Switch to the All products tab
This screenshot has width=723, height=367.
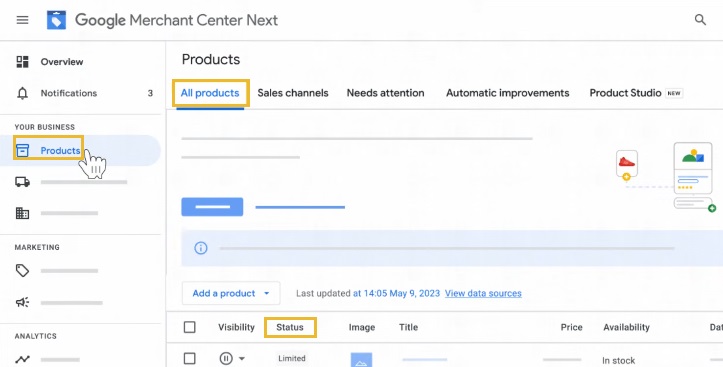click(210, 93)
